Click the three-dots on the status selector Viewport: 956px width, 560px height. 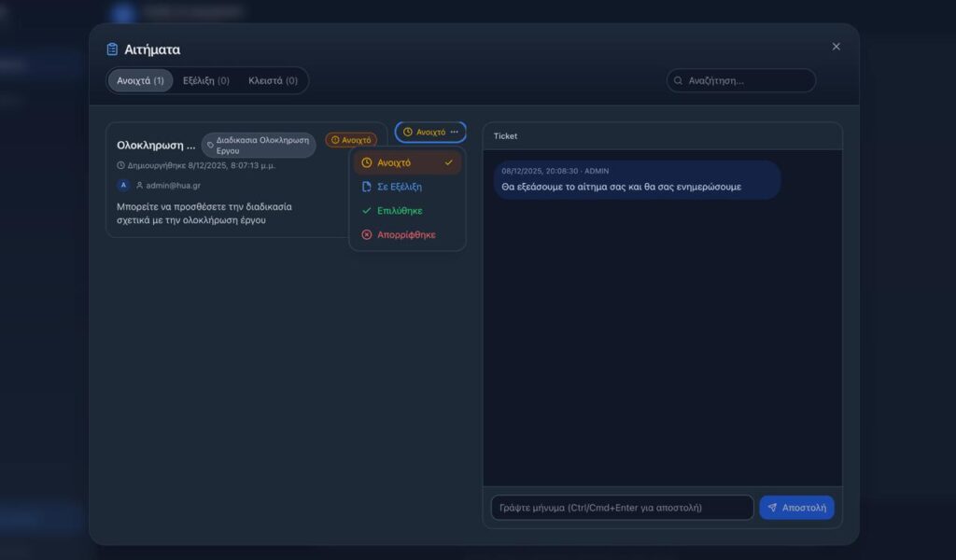(x=455, y=133)
